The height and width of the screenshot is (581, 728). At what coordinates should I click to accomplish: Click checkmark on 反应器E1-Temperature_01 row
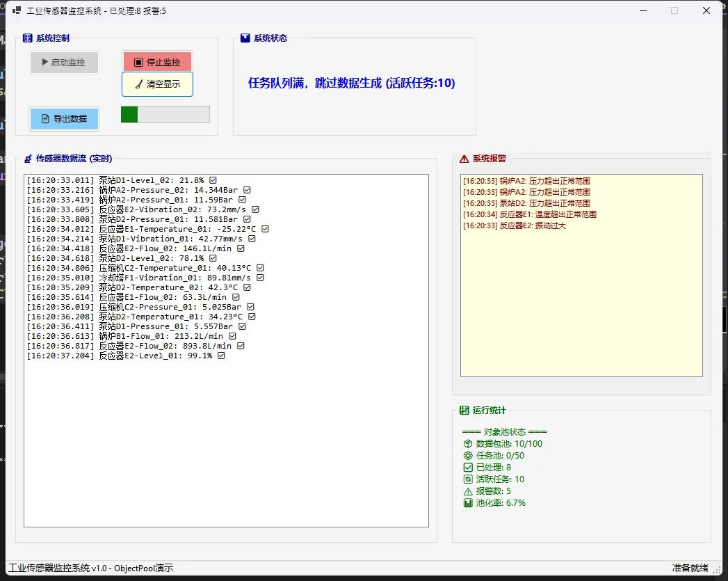[x=265, y=229]
